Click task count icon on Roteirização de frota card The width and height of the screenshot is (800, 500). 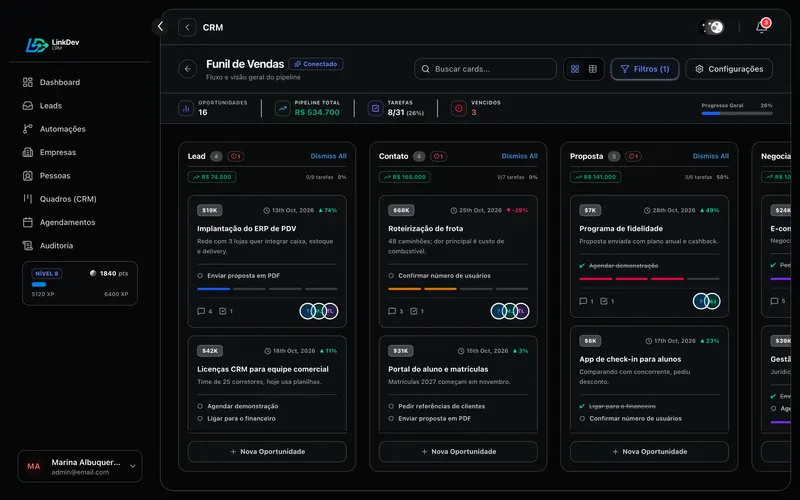click(x=417, y=311)
